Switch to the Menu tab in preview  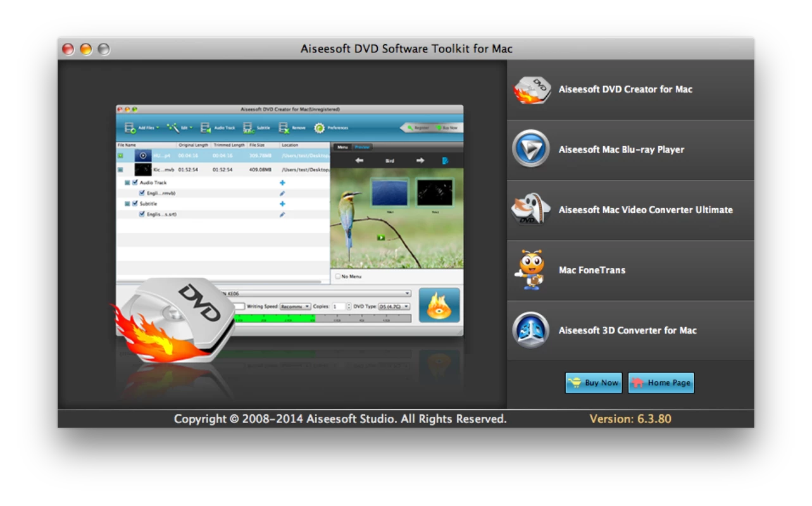pyautogui.click(x=342, y=147)
